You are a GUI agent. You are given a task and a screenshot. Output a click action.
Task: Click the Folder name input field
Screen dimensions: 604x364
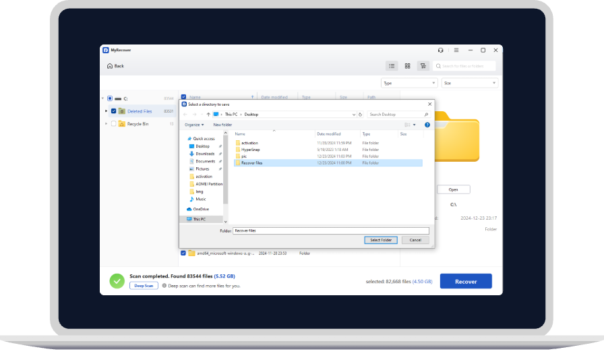pos(330,231)
